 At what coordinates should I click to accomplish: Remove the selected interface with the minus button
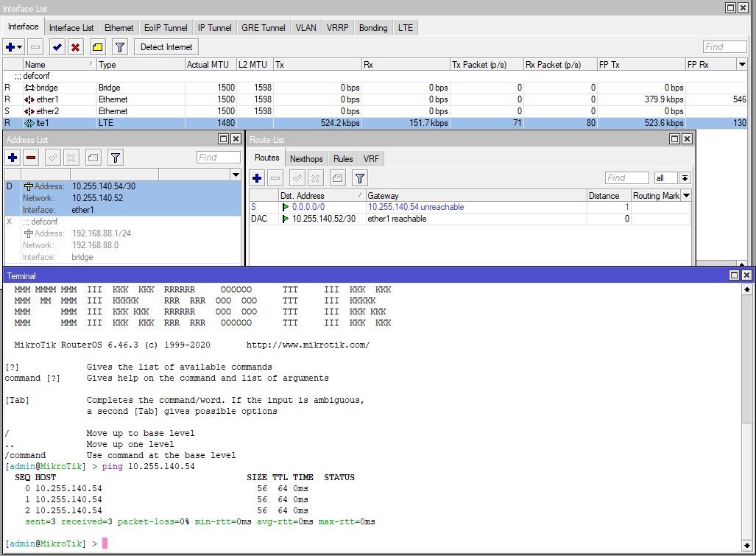[35, 47]
